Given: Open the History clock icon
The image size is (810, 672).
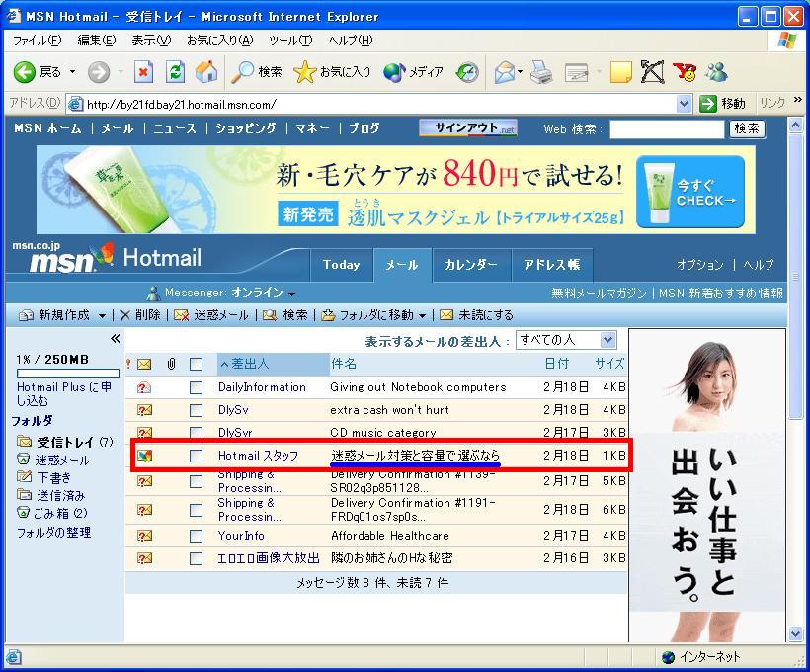Looking at the screenshot, I should [467, 72].
